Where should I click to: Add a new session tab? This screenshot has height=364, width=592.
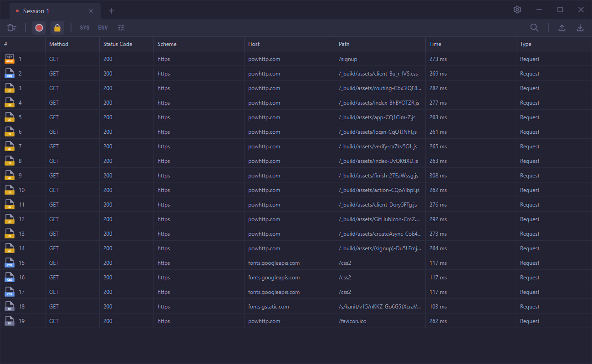[x=112, y=11]
